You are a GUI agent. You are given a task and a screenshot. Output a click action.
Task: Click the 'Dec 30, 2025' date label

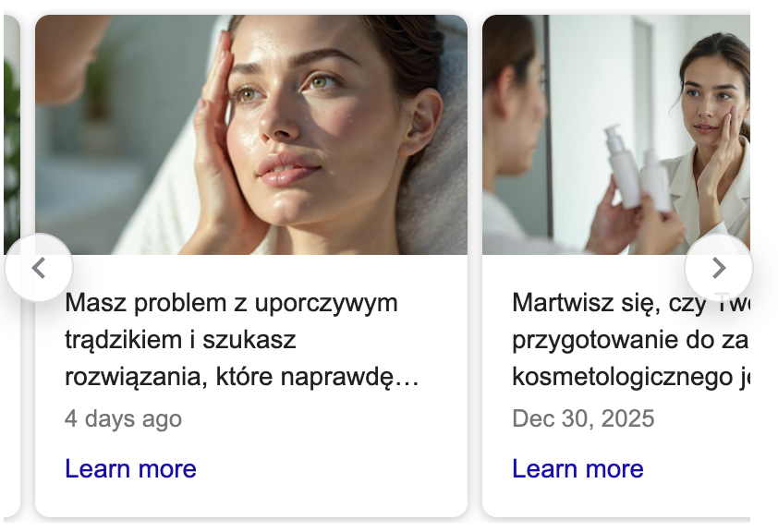(583, 418)
